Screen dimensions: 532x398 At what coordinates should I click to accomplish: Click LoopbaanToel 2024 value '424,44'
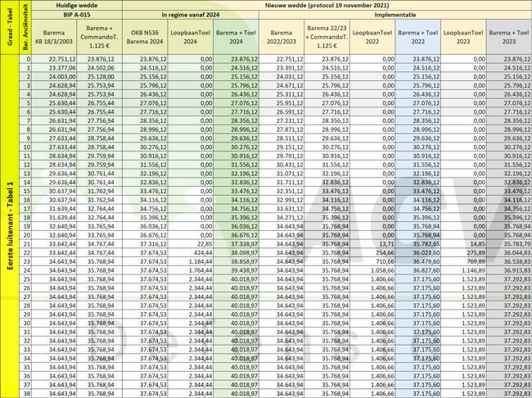203,253
